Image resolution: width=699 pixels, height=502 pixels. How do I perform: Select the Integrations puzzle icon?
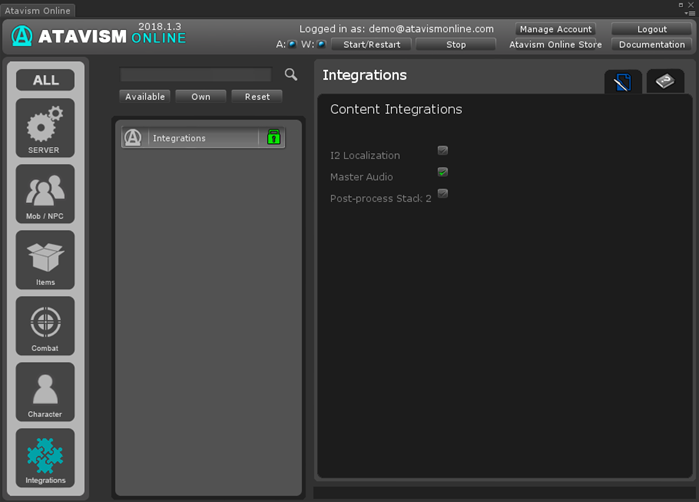(x=45, y=458)
